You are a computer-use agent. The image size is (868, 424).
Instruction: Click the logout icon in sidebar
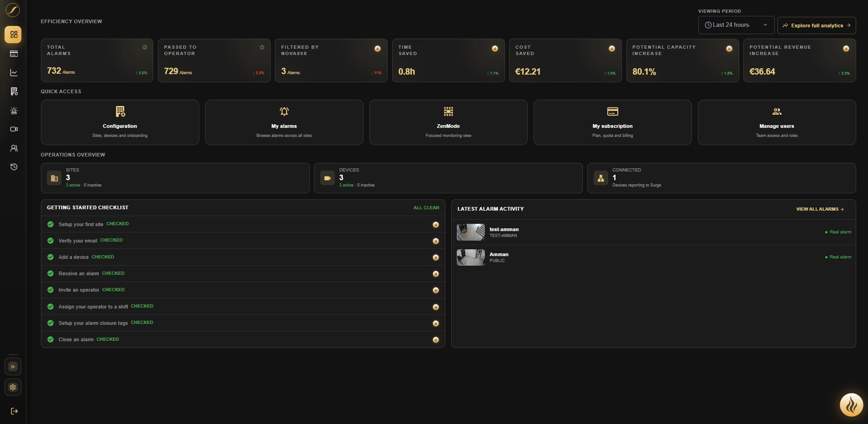click(x=14, y=411)
